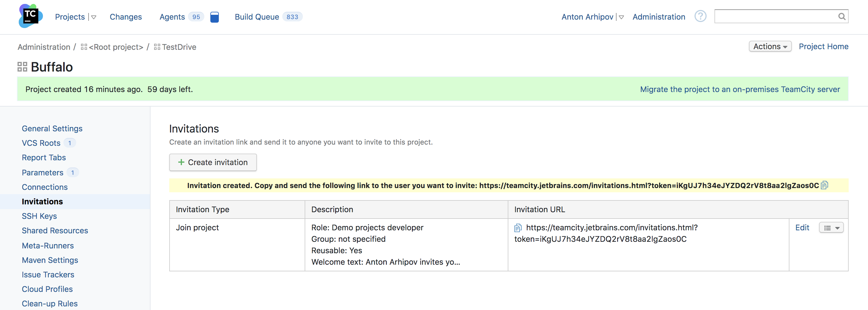Open Parameters in sidebar
Image resolution: width=868 pixels, height=310 pixels.
(42, 173)
